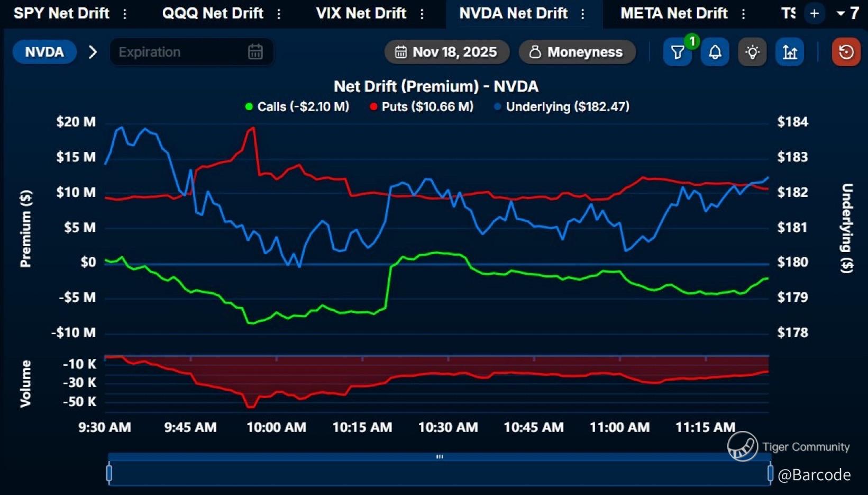Click the 10:45 AM time axis label
Viewport: 868px width, 495px height.
click(534, 427)
